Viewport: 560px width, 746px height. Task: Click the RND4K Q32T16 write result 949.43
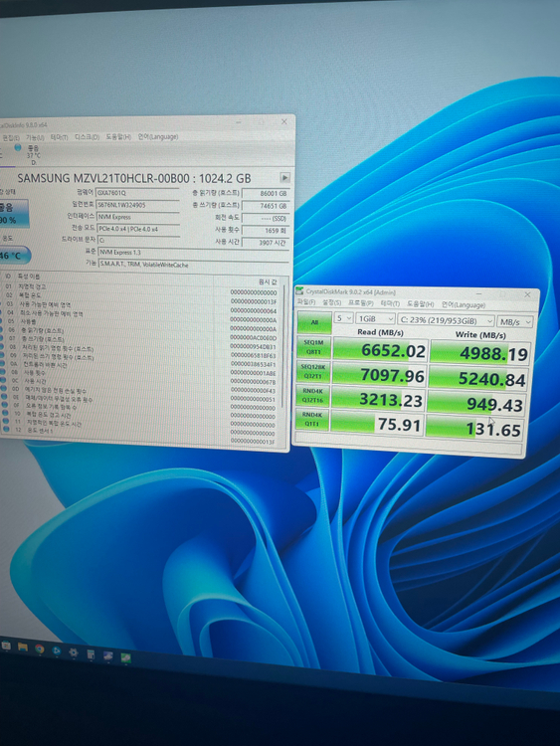477,403
